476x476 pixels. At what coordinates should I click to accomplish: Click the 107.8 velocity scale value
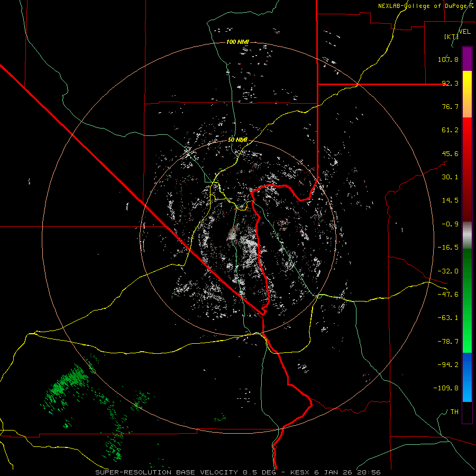point(448,59)
